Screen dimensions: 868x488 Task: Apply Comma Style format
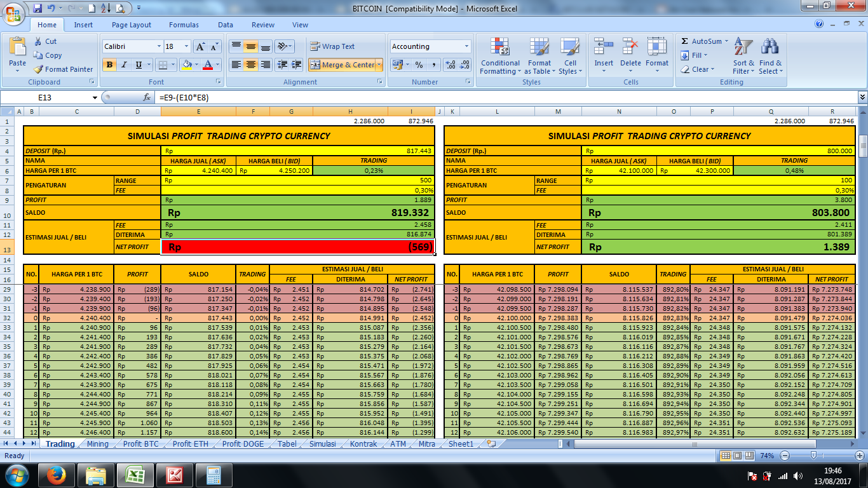click(x=433, y=65)
